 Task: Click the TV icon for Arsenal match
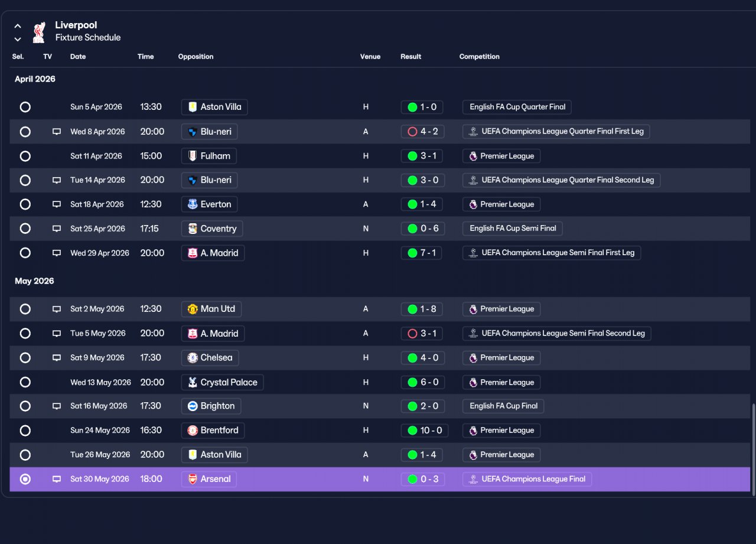57,479
